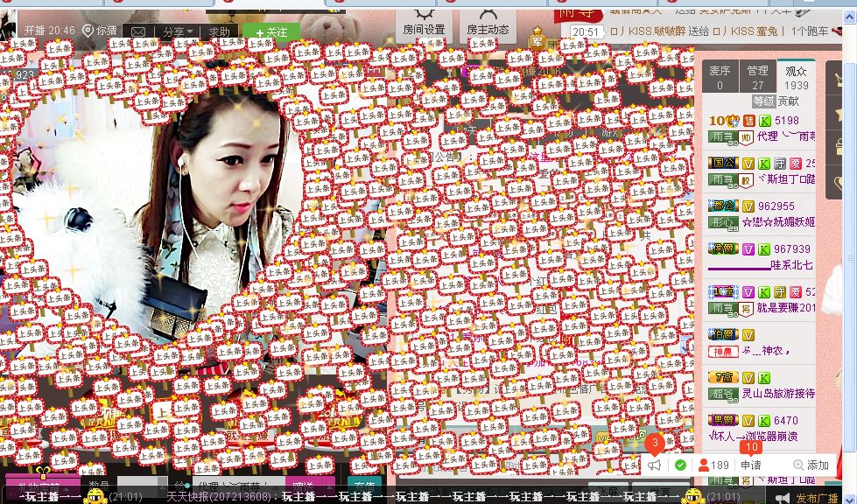
Task: Click 发布广播 publish broadcast
Action: 815,497
